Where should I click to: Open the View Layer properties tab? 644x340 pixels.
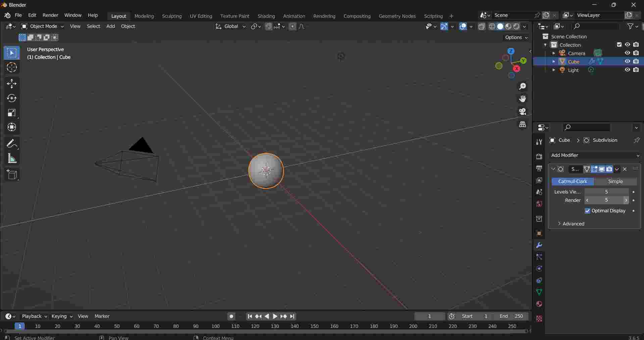click(539, 180)
